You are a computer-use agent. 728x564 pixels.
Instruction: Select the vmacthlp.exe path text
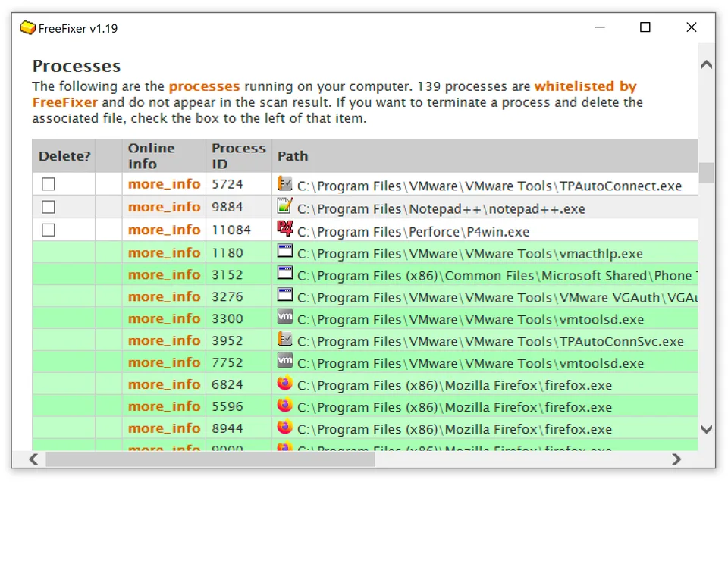(x=470, y=254)
